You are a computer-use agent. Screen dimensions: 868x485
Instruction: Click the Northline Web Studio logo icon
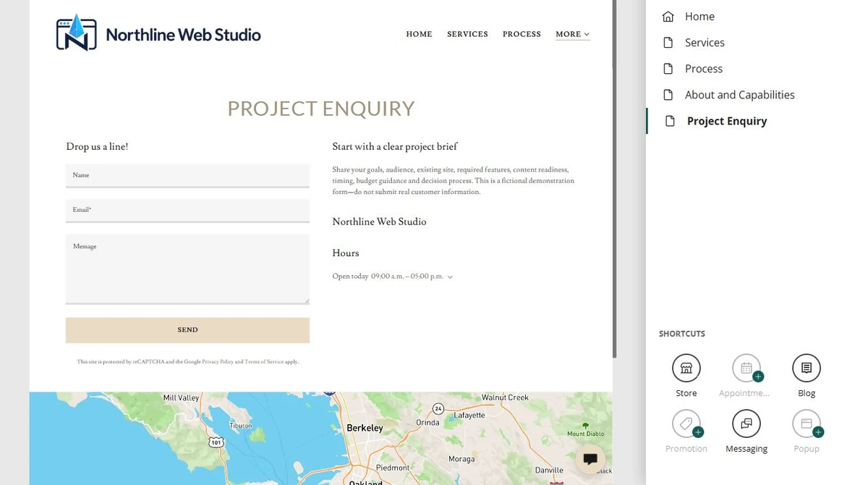point(76,33)
